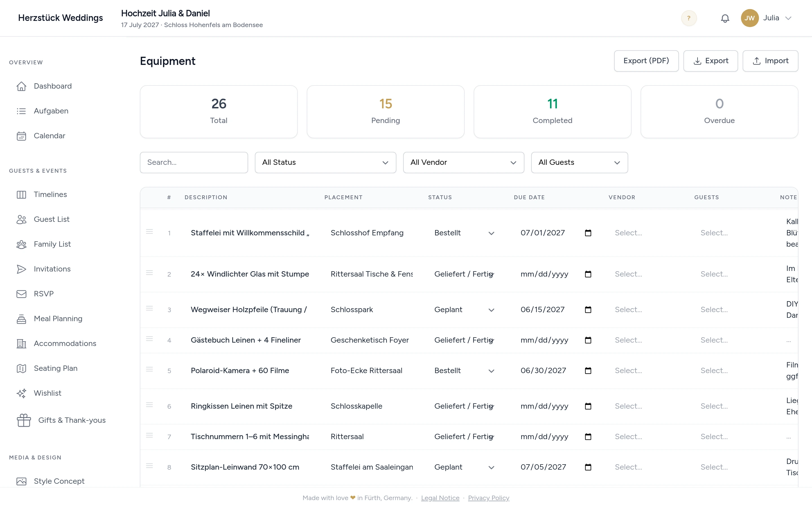Open the All Guests filter dropdown
812x508 pixels.
579,163
